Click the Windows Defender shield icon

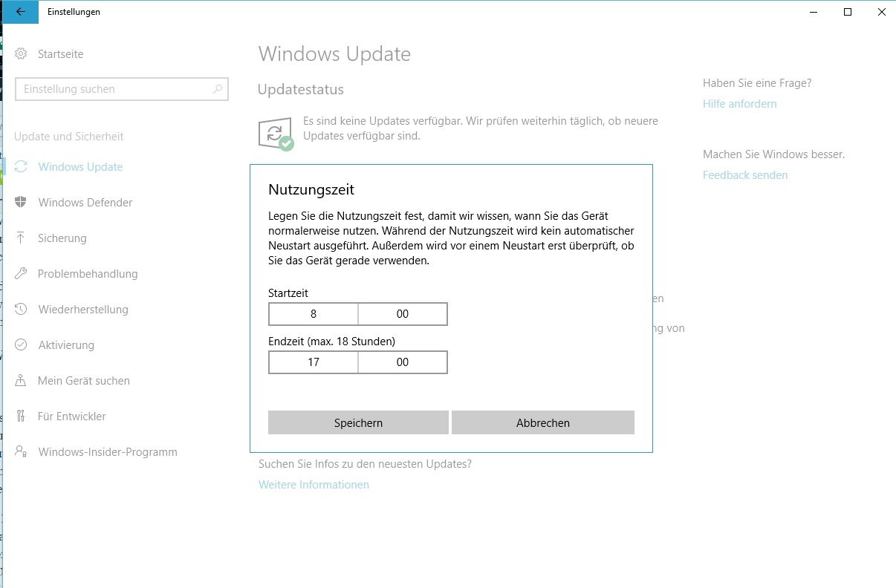[x=21, y=203]
